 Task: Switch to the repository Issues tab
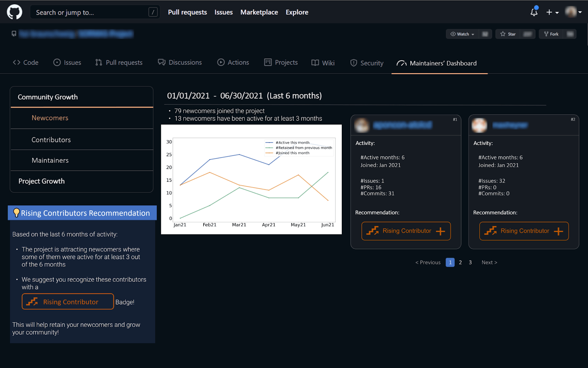67,62
